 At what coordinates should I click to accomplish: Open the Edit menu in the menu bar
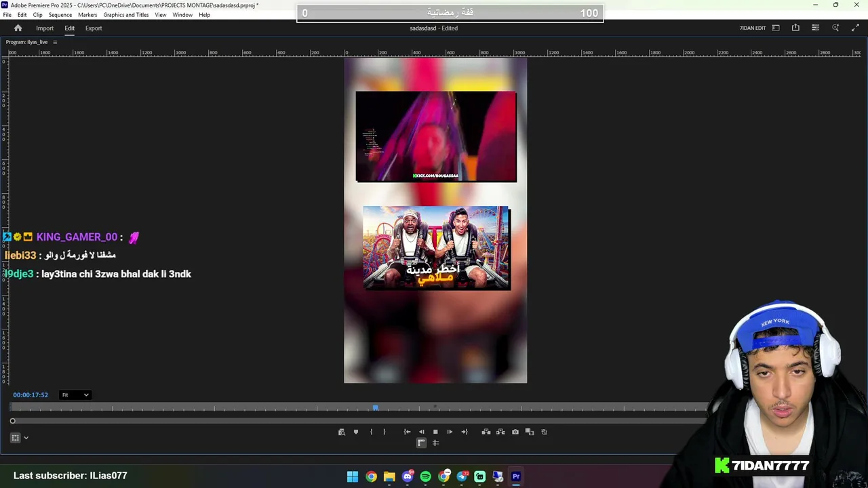pos(22,15)
